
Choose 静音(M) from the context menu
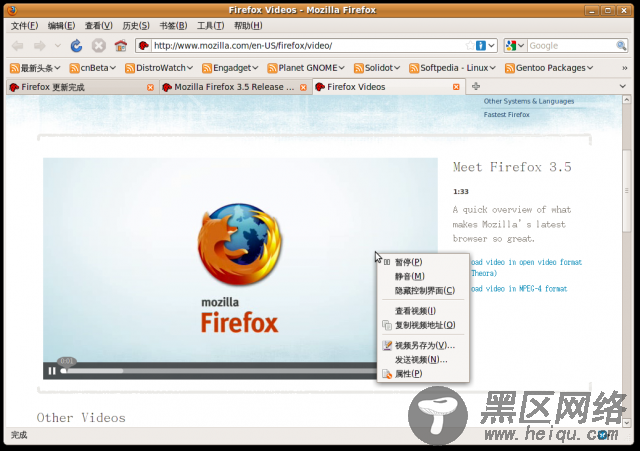[423, 276]
